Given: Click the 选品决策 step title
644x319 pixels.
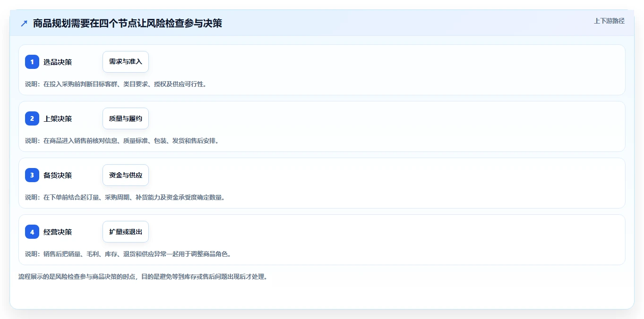Looking at the screenshot, I should point(58,62).
